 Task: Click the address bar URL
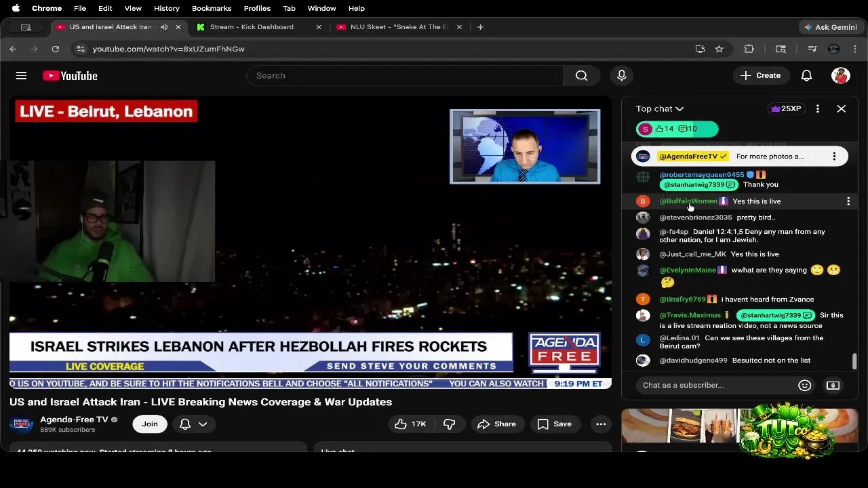tap(169, 49)
